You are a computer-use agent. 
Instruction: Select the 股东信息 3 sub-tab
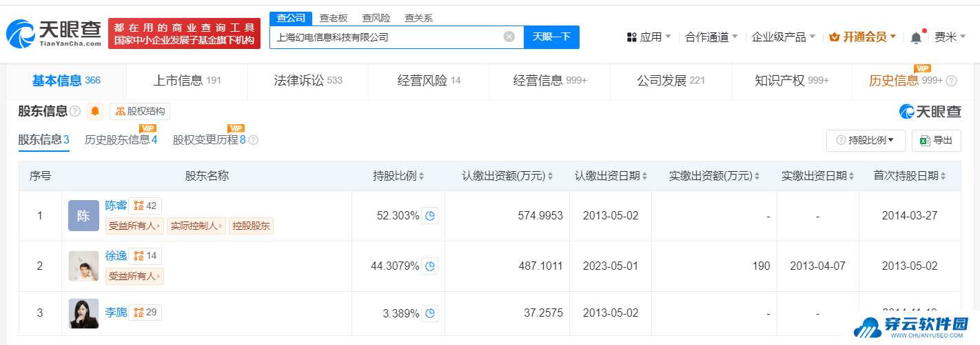pyautogui.click(x=43, y=140)
